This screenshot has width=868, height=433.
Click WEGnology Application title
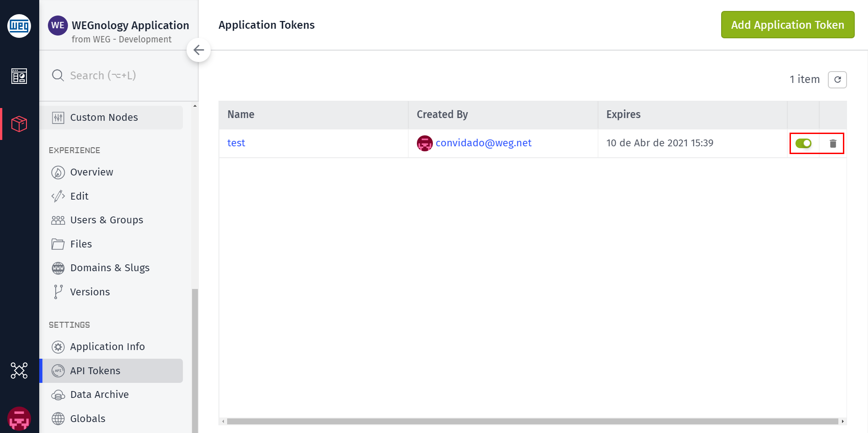coord(130,26)
